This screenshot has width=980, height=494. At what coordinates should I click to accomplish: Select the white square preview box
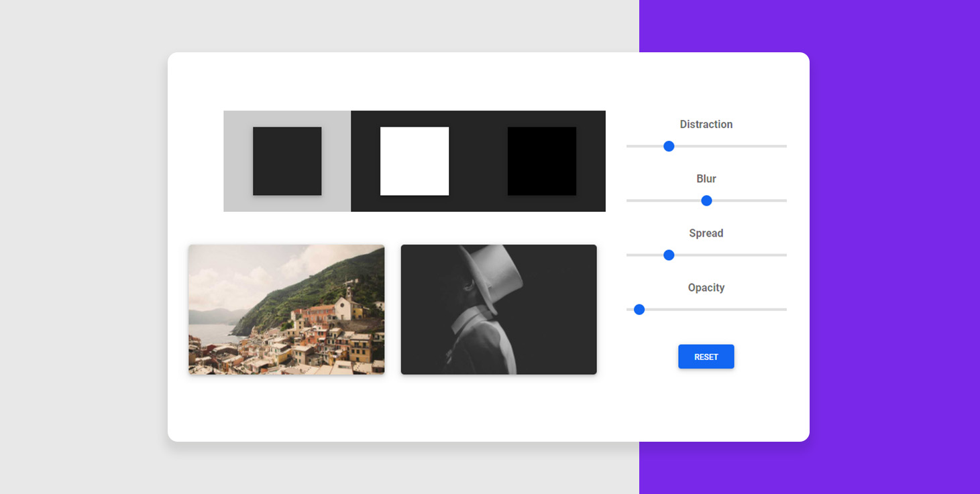(415, 161)
